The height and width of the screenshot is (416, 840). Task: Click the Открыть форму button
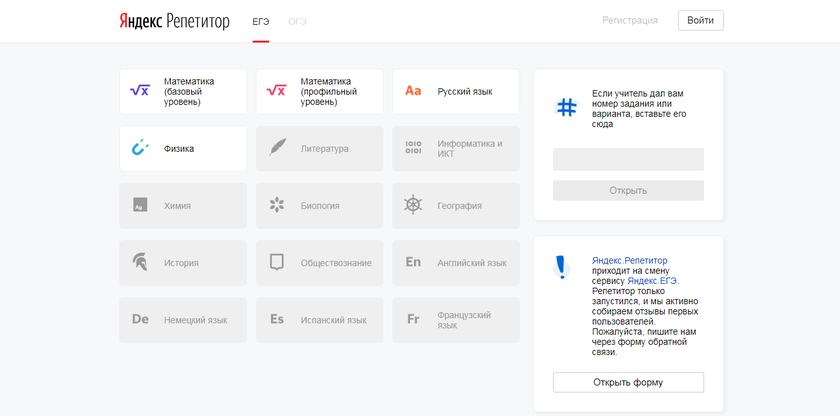click(x=628, y=382)
